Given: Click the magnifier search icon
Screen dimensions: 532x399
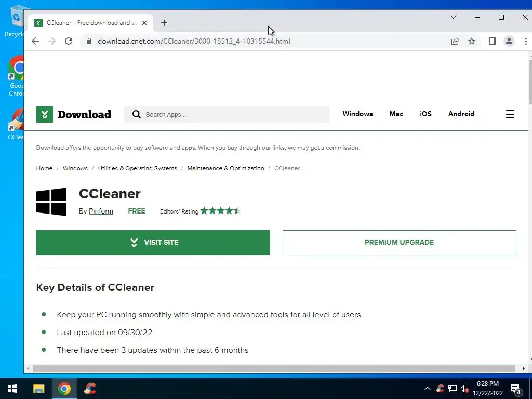Looking at the screenshot, I should (137, 114).
